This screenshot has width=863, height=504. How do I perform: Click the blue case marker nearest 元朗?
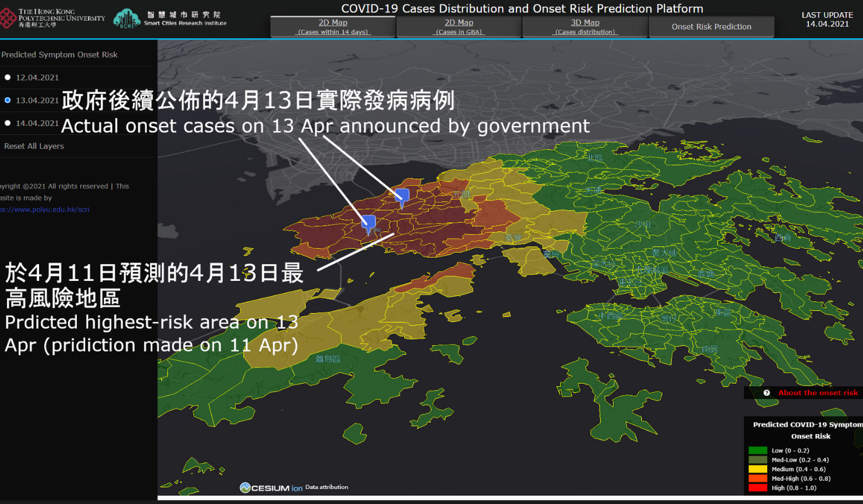[x=401, y=196]
